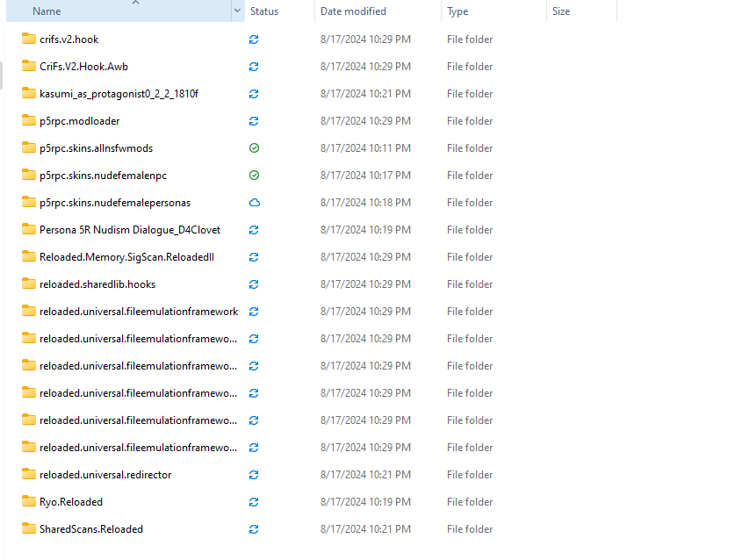Image resolution: width=749 pixels, height=560 pixels.
Task: Click sync status icon of Reloaded.Memory.SigScan.ReloadedII
Action: click(x=254, y=257)
